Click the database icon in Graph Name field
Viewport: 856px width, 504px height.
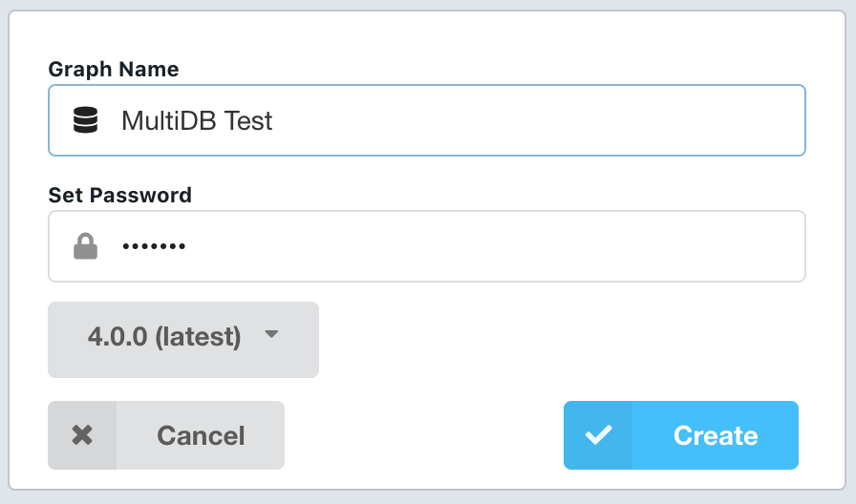[x=86, y=120]
